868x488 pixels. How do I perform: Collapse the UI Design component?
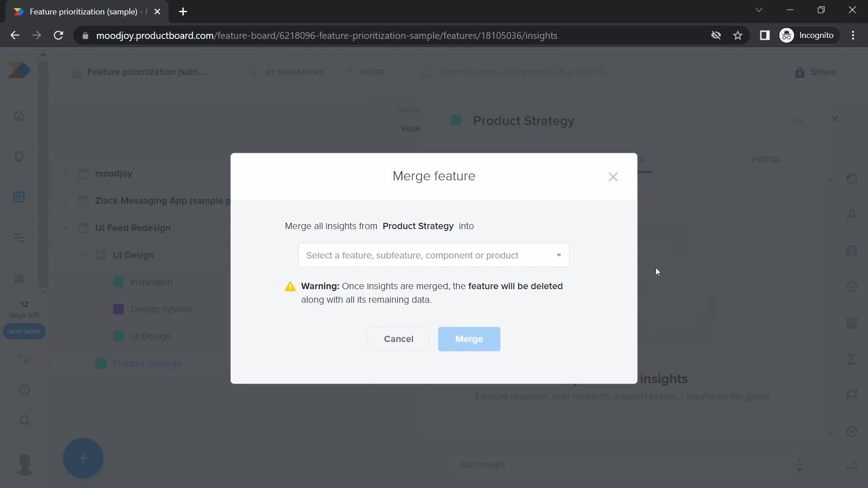click(x=83, y=255)
